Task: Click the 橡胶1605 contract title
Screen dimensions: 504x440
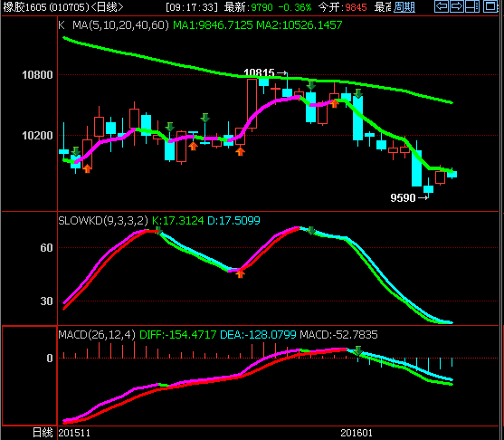Action: pos(24,6)
